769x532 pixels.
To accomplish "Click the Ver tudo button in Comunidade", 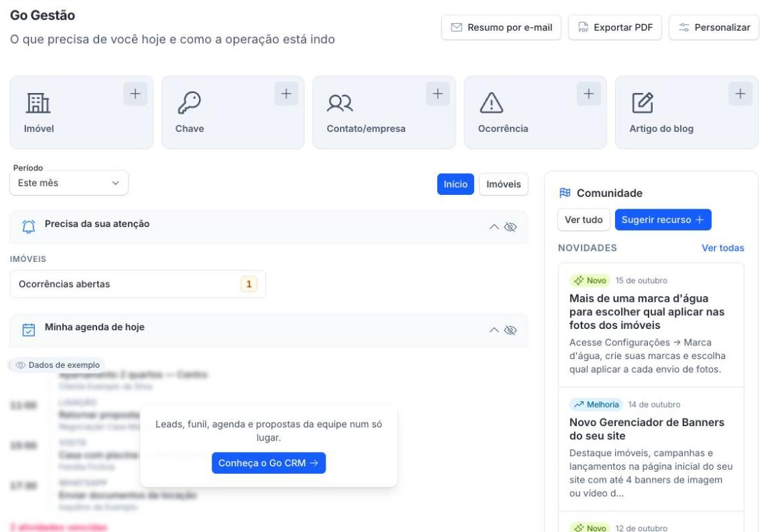I will pyautogui.click(x=584, y=220).
